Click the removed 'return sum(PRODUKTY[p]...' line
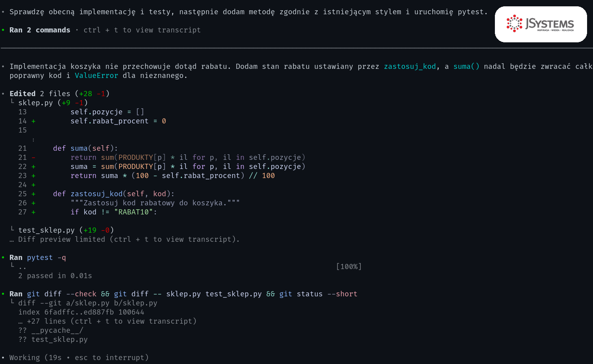Viewport: 593px width, 364px height. tap(188, 157)
